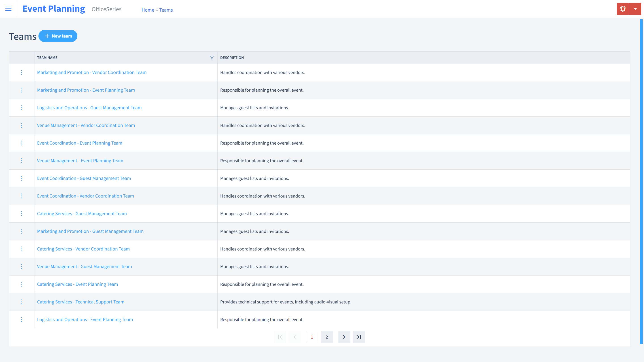Viewport: 644px width, 362px height.
Task: Click the filter icon on Team Name column
Action: pos(212,57)
